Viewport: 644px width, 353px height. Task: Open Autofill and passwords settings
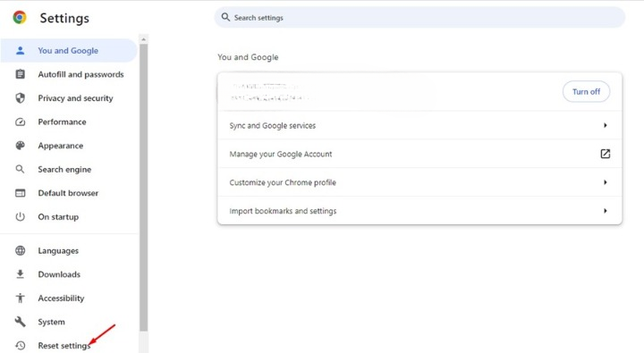[69, 74]
